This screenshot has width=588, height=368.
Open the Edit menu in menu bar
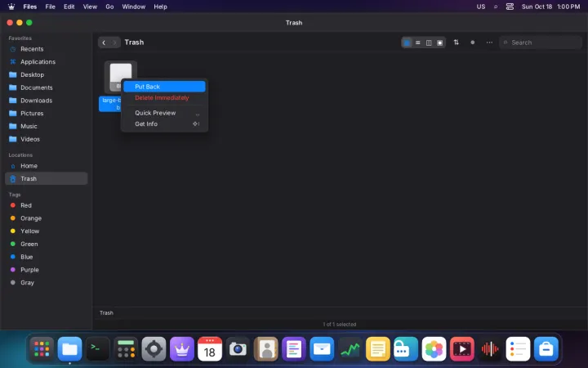[69, 7]
